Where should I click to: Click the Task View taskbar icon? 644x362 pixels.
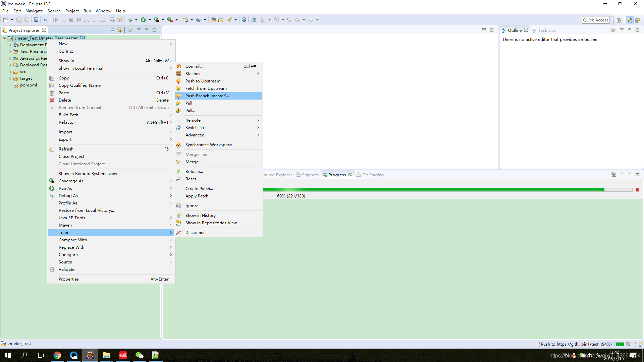(40, 355)
